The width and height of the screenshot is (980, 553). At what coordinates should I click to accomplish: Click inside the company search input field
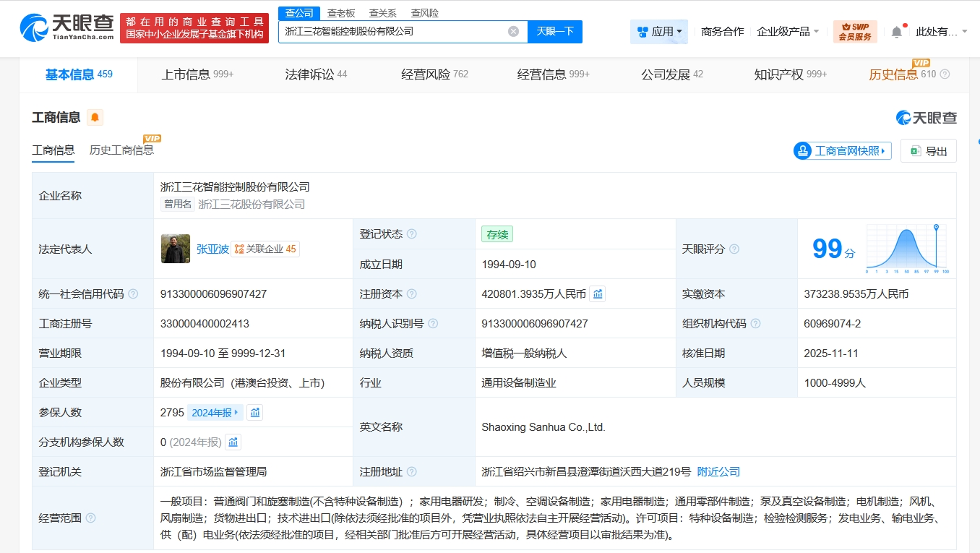pos(397,31)
